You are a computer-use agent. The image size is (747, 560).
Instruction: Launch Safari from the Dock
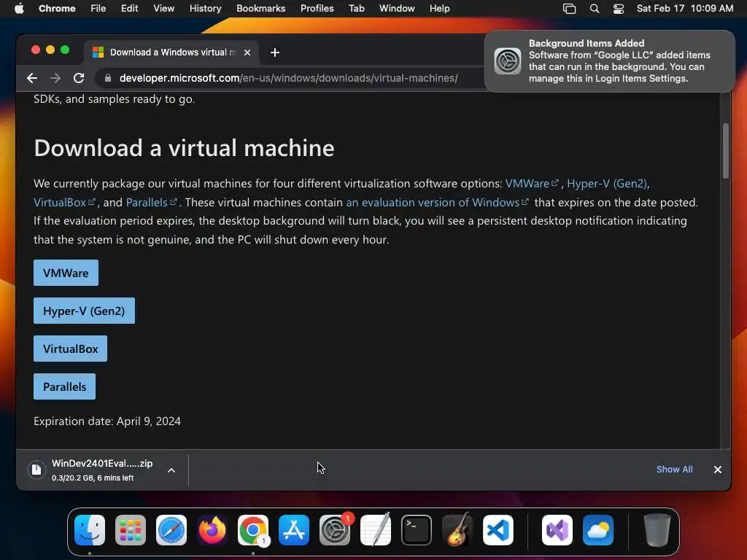(x=171, y=530)
